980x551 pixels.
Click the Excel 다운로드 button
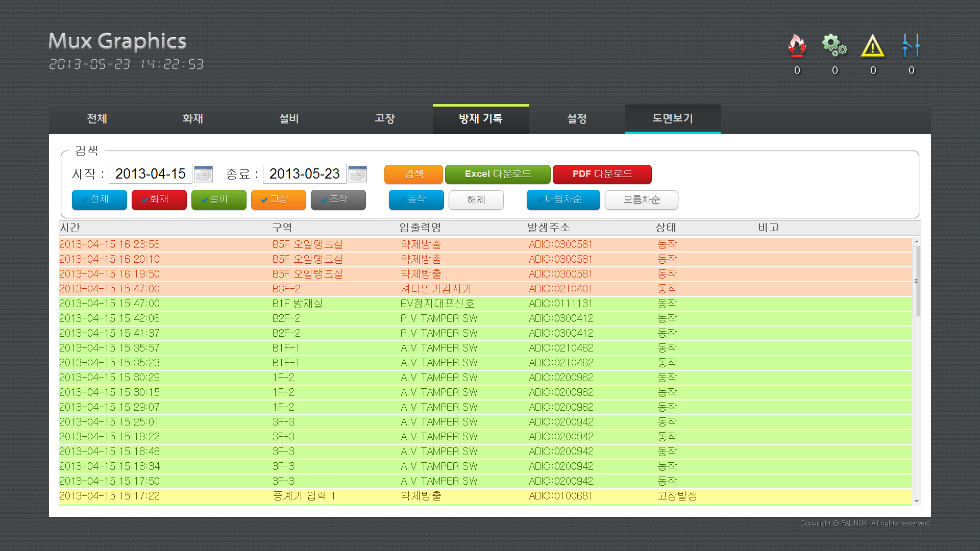[498, 174]
